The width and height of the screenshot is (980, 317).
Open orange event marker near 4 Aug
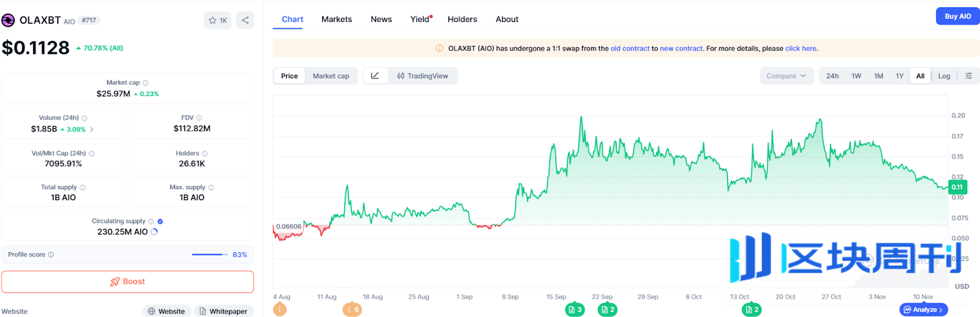tap(280, 310)
